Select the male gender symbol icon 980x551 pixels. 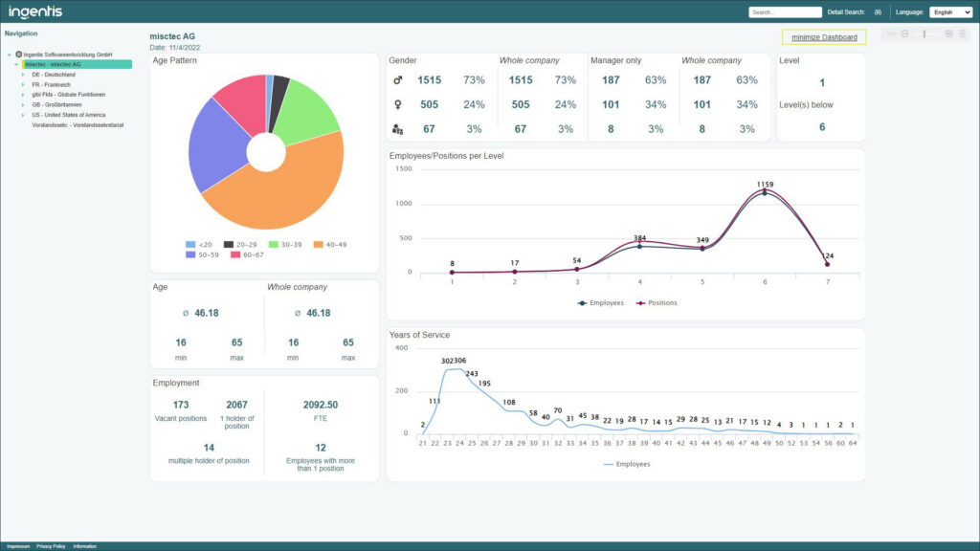398,80
